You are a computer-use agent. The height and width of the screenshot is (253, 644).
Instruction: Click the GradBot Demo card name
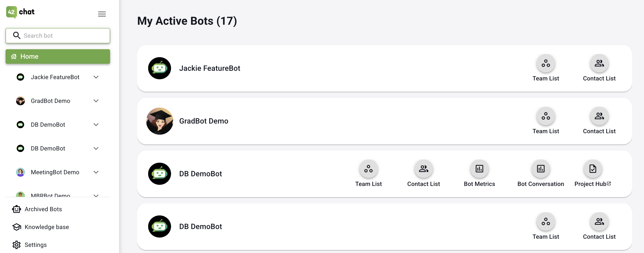tap(204, 121)
